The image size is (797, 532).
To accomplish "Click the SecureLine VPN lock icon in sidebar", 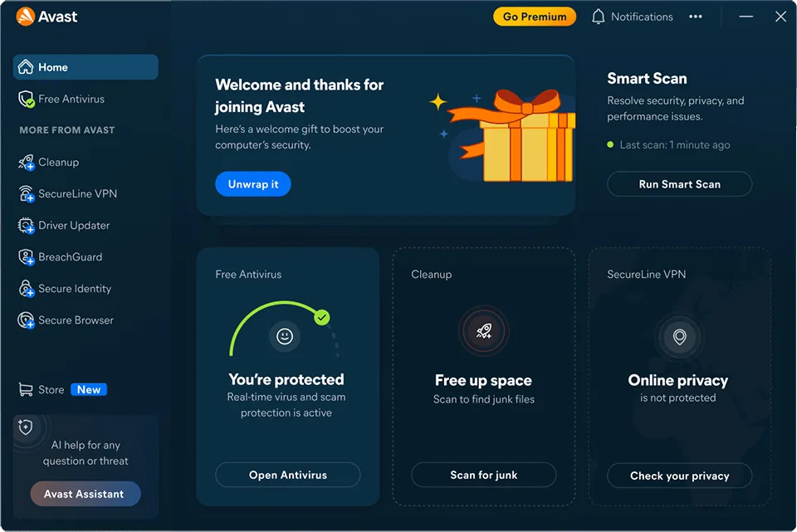I will [26, 194].
